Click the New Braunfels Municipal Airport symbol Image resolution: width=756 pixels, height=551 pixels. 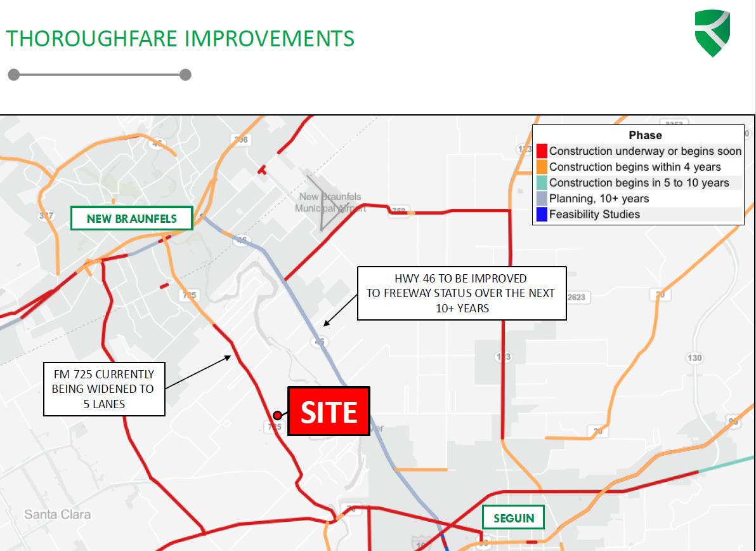(x=322, y=202)
